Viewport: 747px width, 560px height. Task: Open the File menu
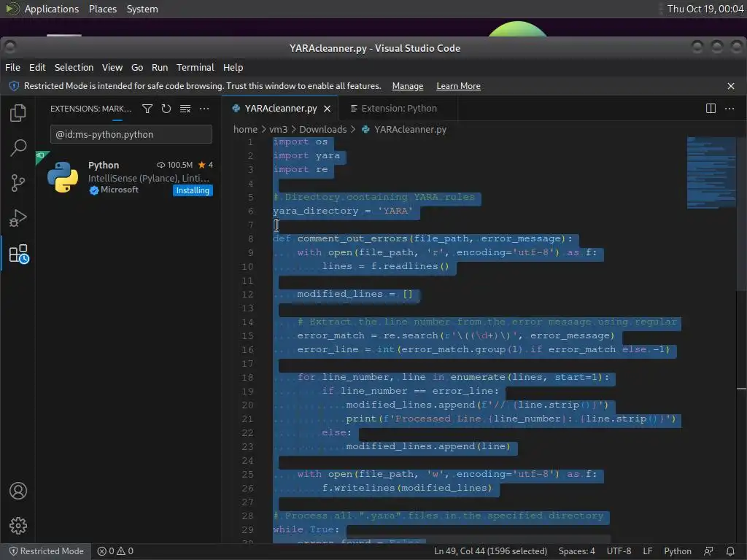pos(12,68)
